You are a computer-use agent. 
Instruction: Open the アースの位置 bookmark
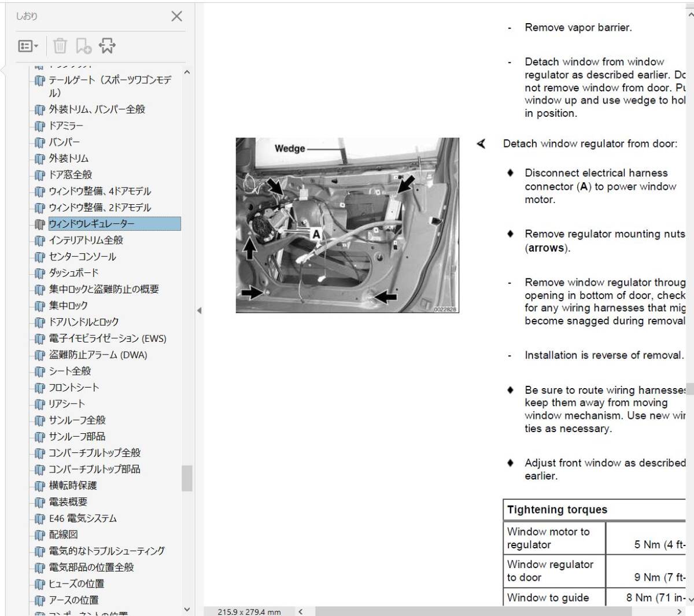[x=74, y=600]
